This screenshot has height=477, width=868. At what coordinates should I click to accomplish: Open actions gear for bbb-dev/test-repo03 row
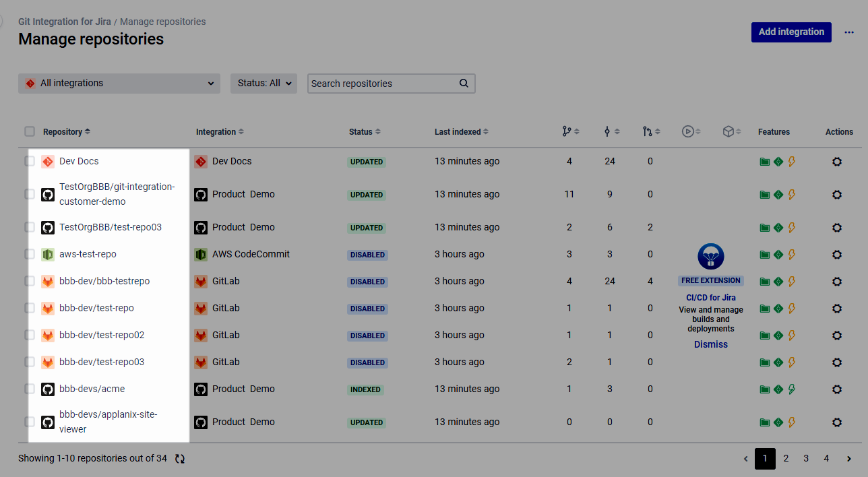(x=837, y=362)
